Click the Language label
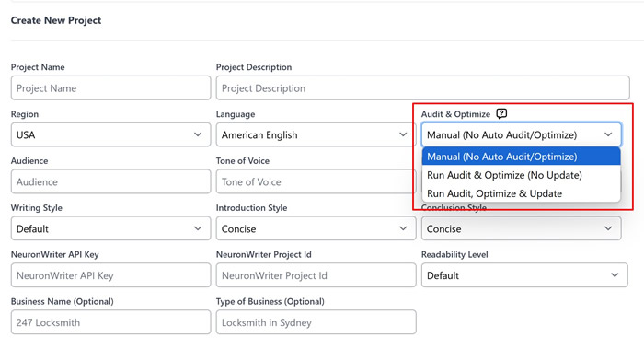644x338 pixels. pyautogui.click(x=236, y=114)
